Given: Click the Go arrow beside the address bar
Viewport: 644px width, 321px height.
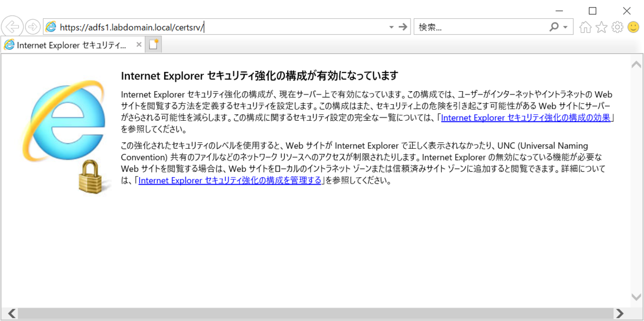Looking at the screenshot, I should [x=404, y=27].
